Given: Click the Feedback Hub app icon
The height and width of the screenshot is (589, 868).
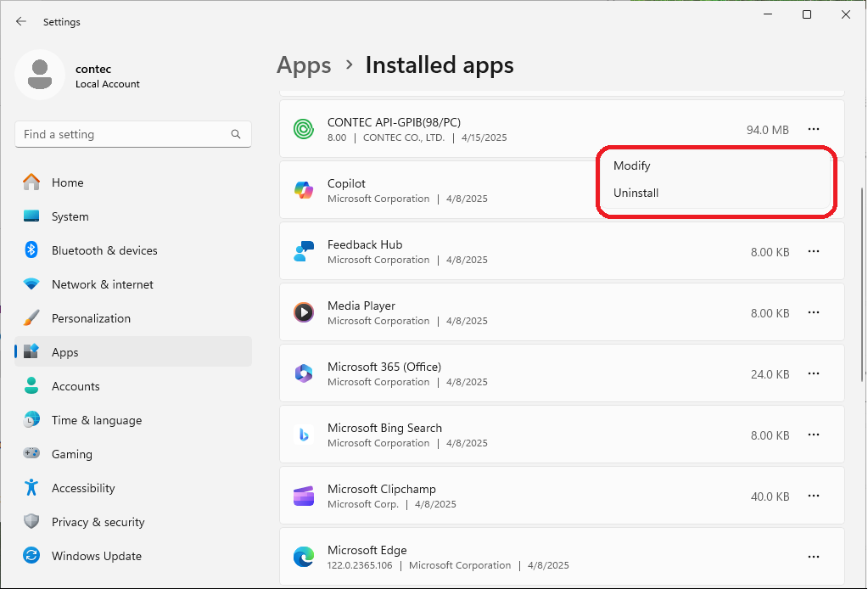Looking at the screenshot, I should point(304,251).
